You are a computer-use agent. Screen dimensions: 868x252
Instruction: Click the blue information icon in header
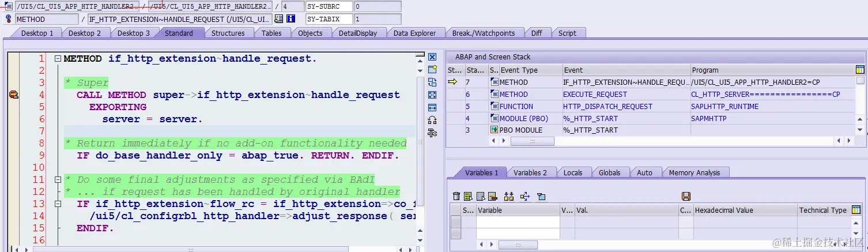coord(291,19)
